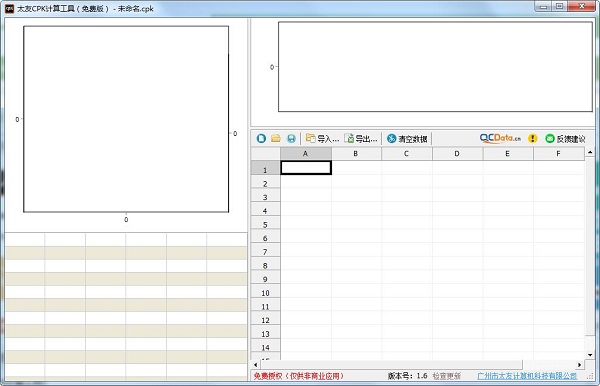Select row header 10
The image size is (600, 386).
tap(265, 293)
